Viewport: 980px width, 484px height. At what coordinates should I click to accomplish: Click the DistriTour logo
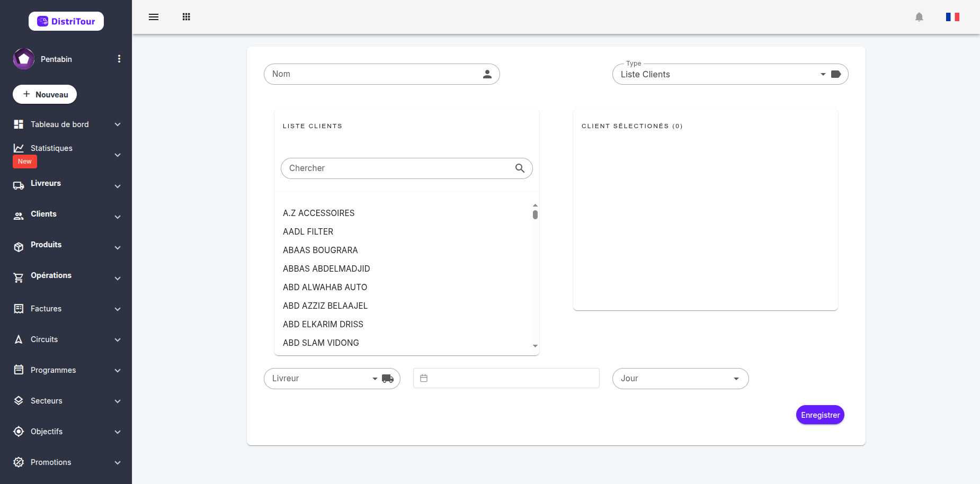click(66, 21)
